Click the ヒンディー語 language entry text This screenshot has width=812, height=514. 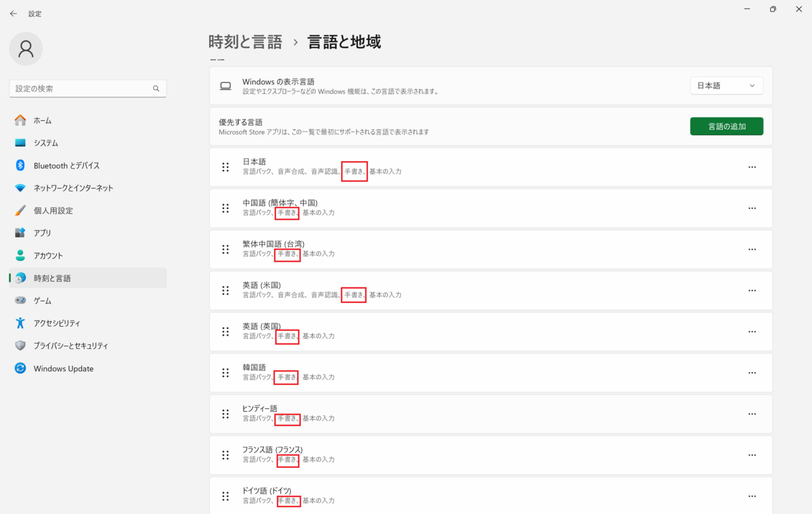click(x=260, y=408)
